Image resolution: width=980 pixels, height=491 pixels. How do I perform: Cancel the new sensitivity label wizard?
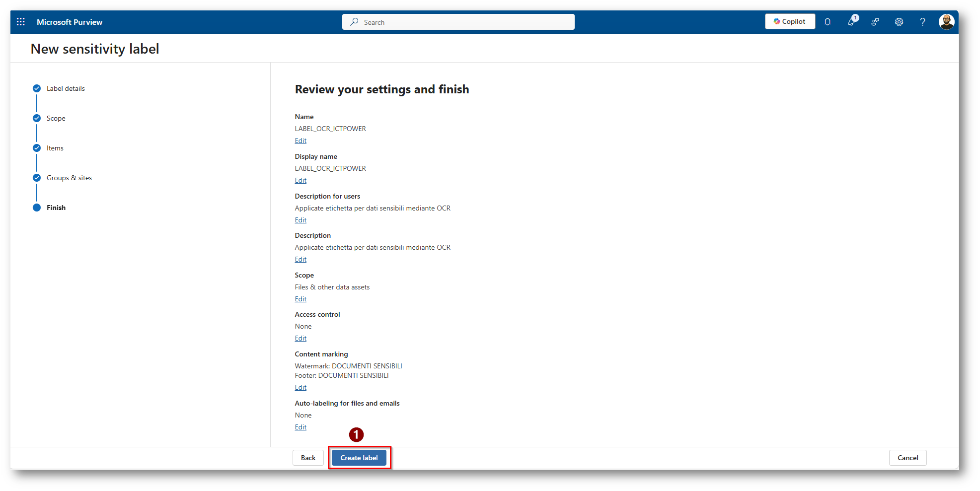907,458
